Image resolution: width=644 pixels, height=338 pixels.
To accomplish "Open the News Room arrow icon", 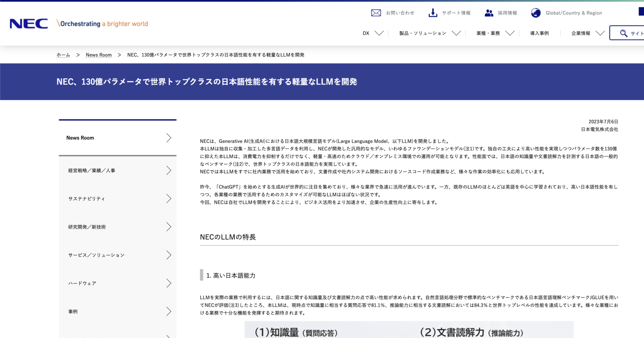I will (x=169, y=138).
